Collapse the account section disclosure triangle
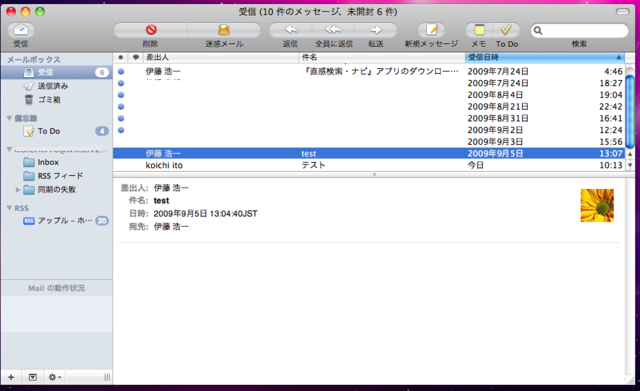The height and width of the screenshot is (391, 640). click(9, 149)
